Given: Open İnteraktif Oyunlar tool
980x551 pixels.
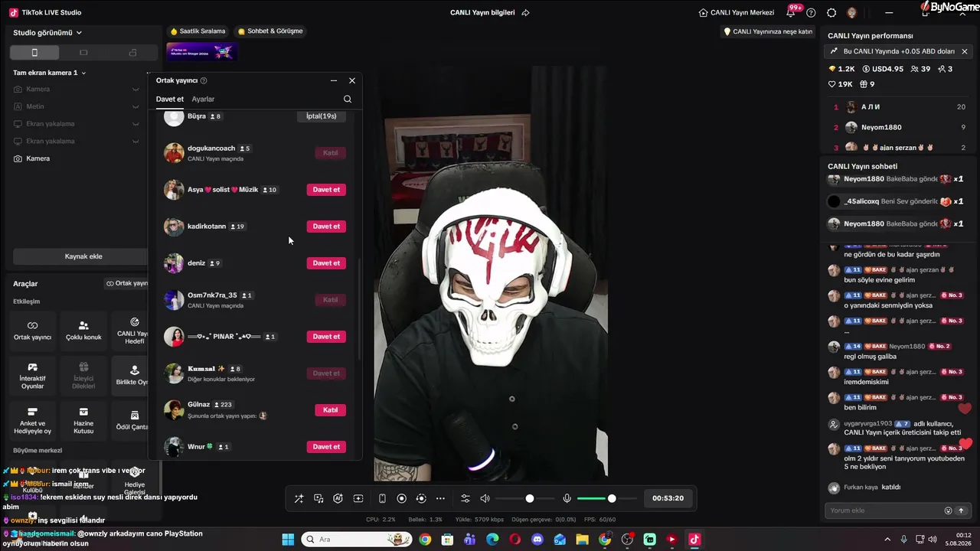Looking at the screenshot, I should click(x=32, y=376).
